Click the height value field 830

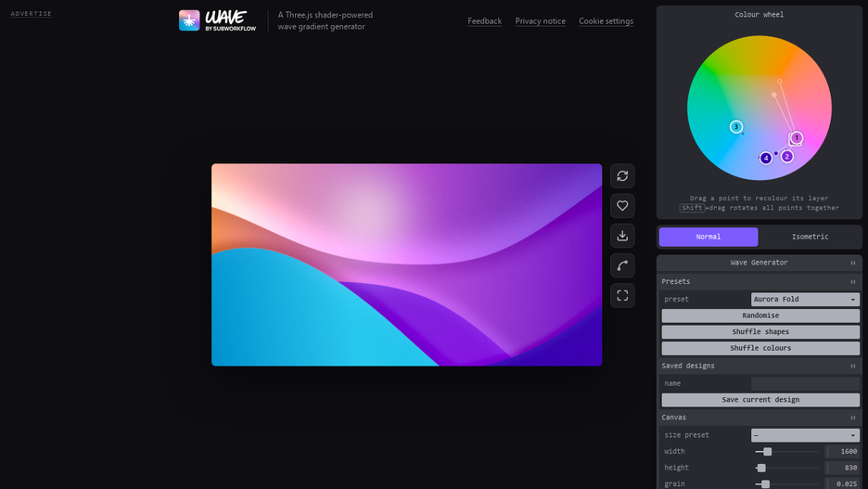coord(843,468)
